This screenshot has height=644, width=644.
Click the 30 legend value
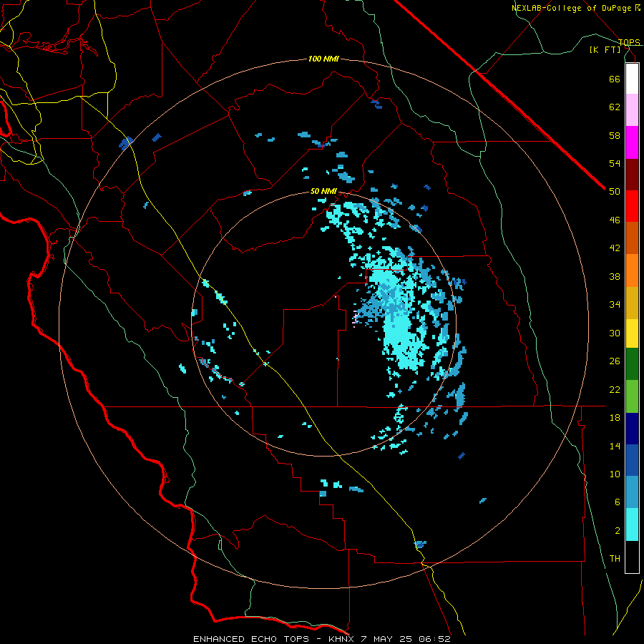(x=615, y=333)
